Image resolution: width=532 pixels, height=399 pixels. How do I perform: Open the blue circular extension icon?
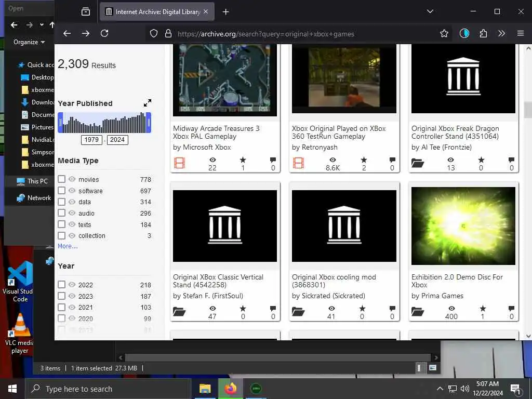[464, 33]
